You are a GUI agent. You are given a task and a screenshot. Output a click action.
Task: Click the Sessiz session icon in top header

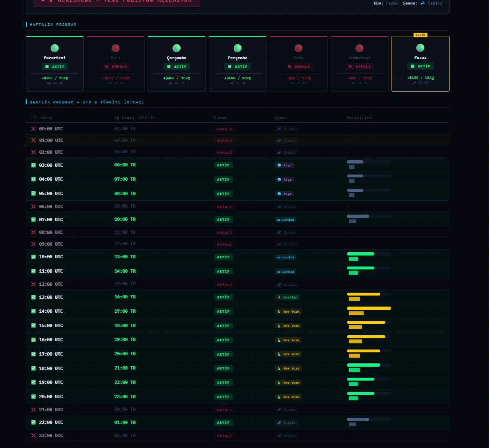point(423,3)
